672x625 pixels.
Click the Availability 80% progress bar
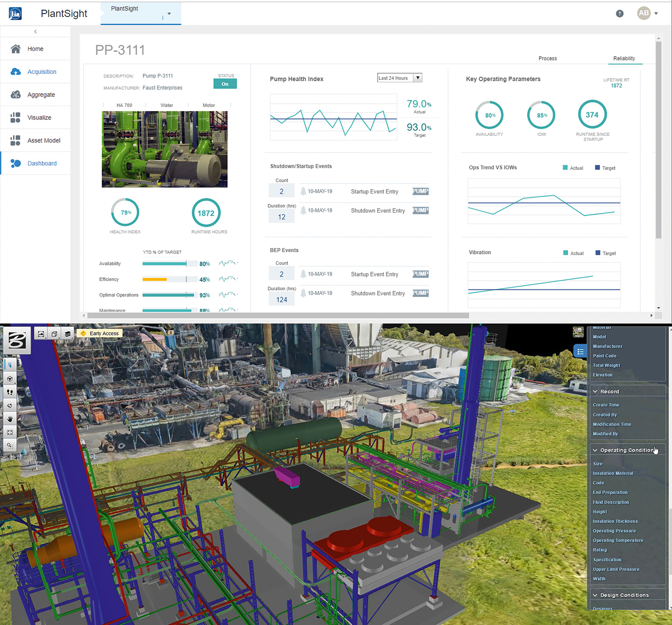click(x=170, y=264)
